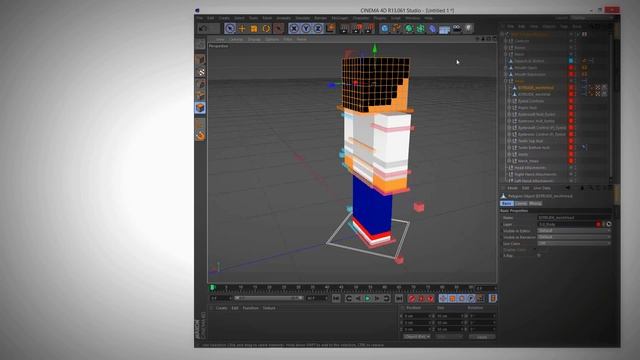The width and height of the screenshot is (640, 360).
Task: Select the Scale tool
Action: coord(254,28)
